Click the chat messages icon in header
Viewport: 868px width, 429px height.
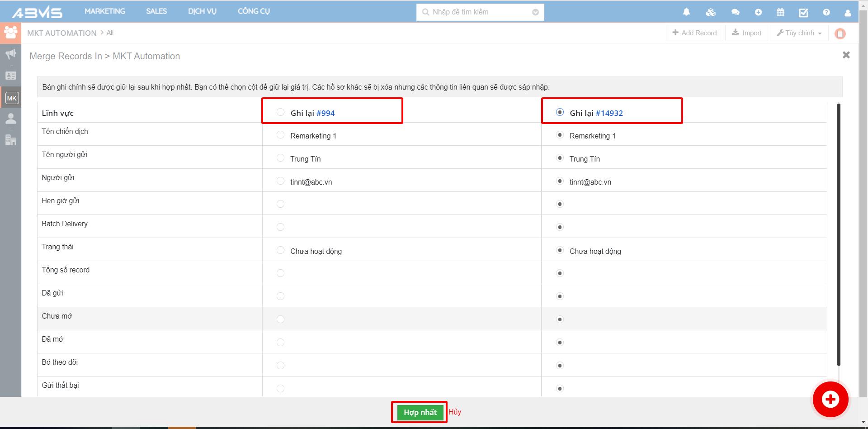735,12
